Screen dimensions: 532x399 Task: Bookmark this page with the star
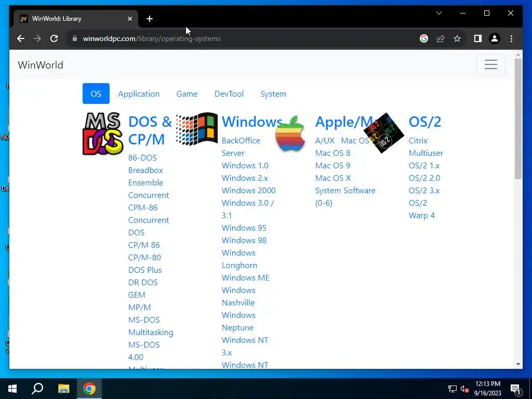[457, 38]
